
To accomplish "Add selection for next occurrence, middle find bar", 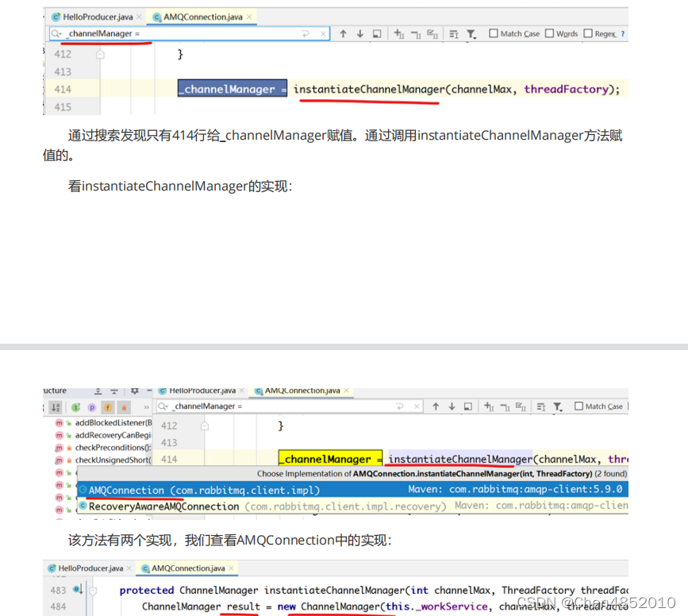I will click(489, 406).
